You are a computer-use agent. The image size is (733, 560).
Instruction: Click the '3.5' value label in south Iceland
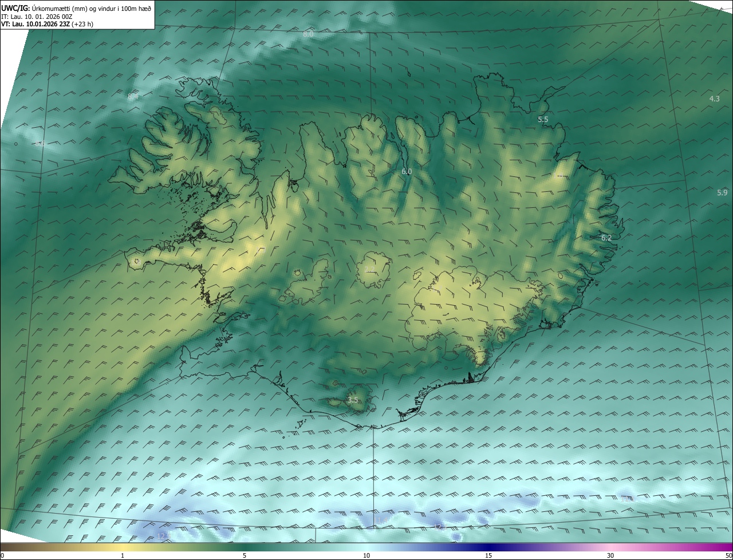point(352,400)
